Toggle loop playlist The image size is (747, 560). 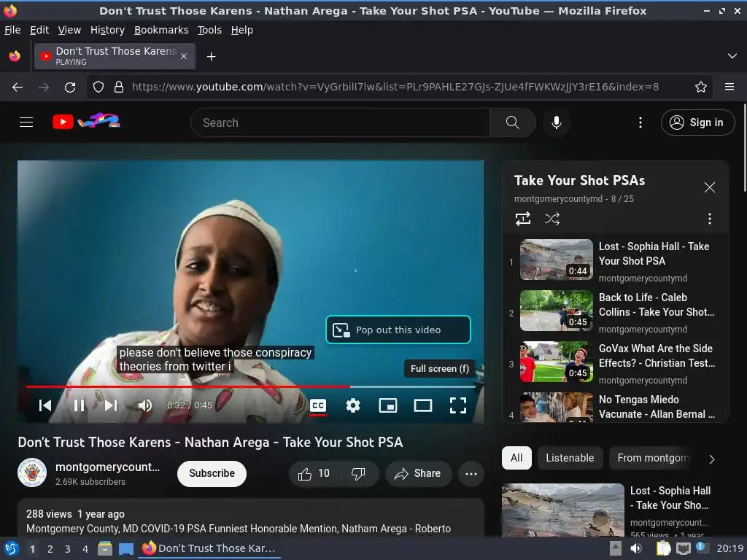tap(522, 219)
